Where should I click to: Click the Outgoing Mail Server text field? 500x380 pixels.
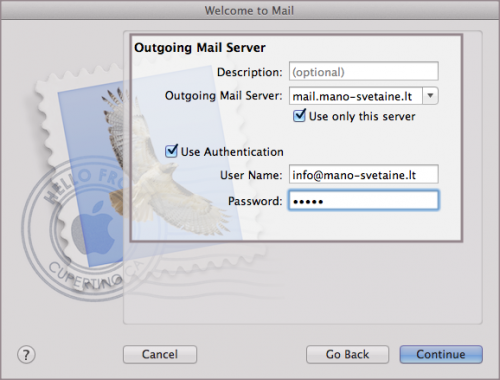[x=356, y=96]
